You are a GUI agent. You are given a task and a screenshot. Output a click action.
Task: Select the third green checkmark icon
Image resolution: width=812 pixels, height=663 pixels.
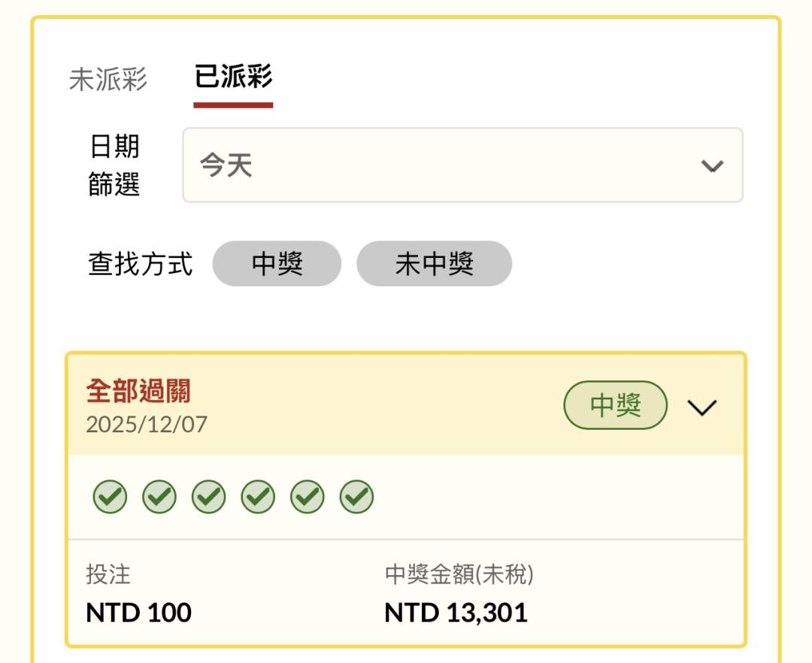(x=208, y=497)
